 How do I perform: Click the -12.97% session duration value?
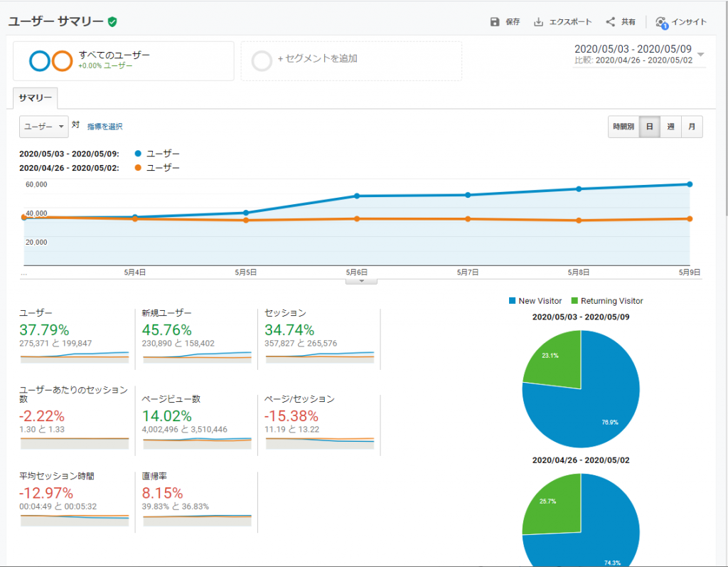46,493
